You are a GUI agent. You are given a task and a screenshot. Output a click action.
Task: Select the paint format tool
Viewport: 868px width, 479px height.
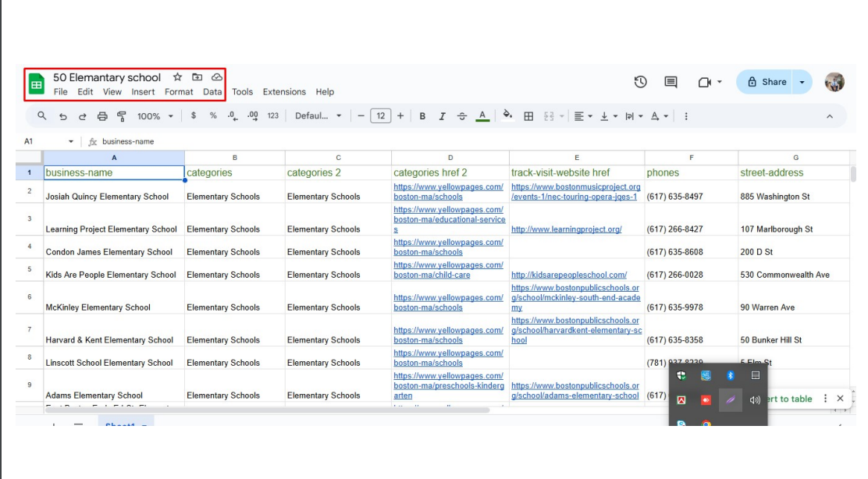pos(121,116)
